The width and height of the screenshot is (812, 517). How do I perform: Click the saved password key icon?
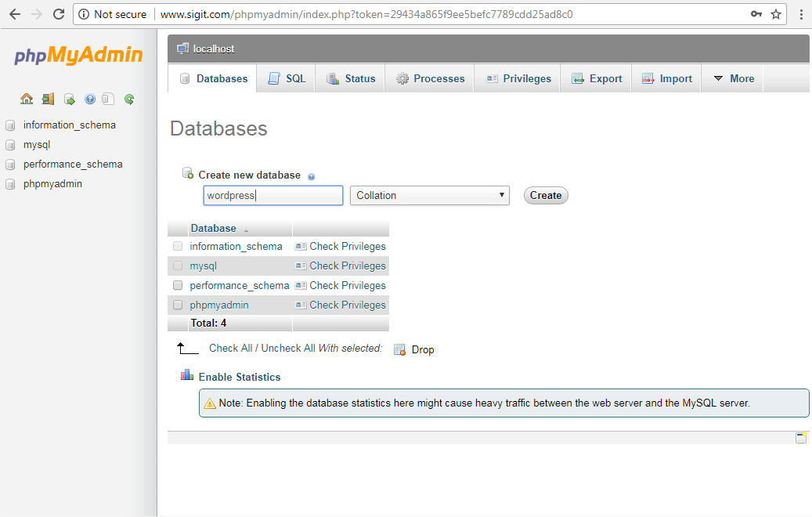[x=756, y=14]
